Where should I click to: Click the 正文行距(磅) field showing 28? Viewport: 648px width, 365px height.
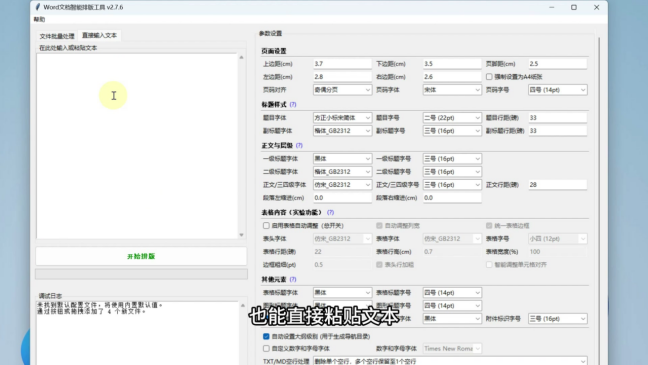pyautogui.click(x=557, y=185)
